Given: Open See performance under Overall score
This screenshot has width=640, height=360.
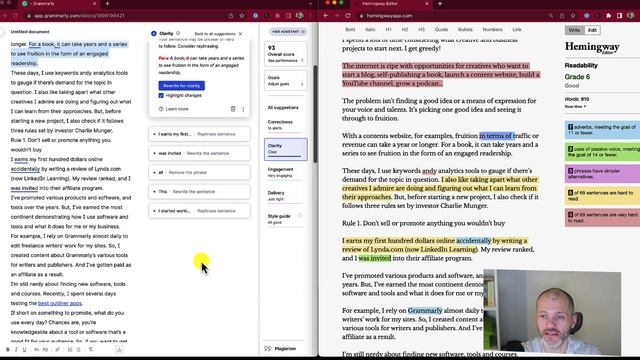Looking at the screenshot, I should click(285, 60).
